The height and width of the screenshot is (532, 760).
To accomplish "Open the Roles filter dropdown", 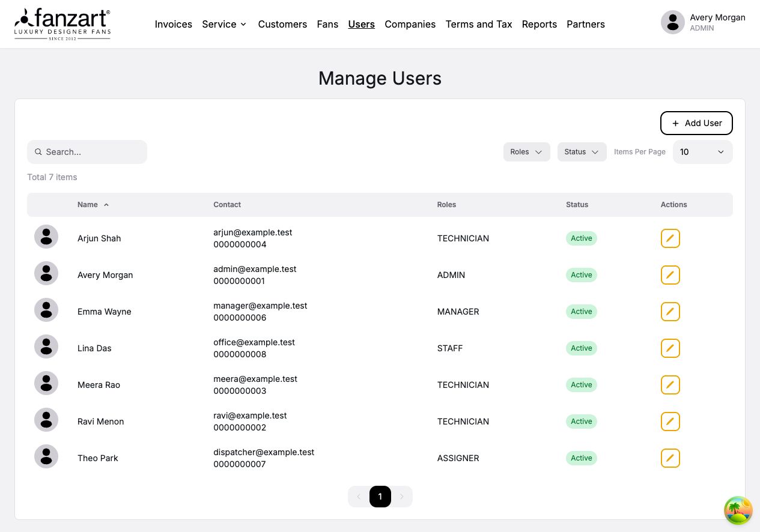I will point(527,152).
